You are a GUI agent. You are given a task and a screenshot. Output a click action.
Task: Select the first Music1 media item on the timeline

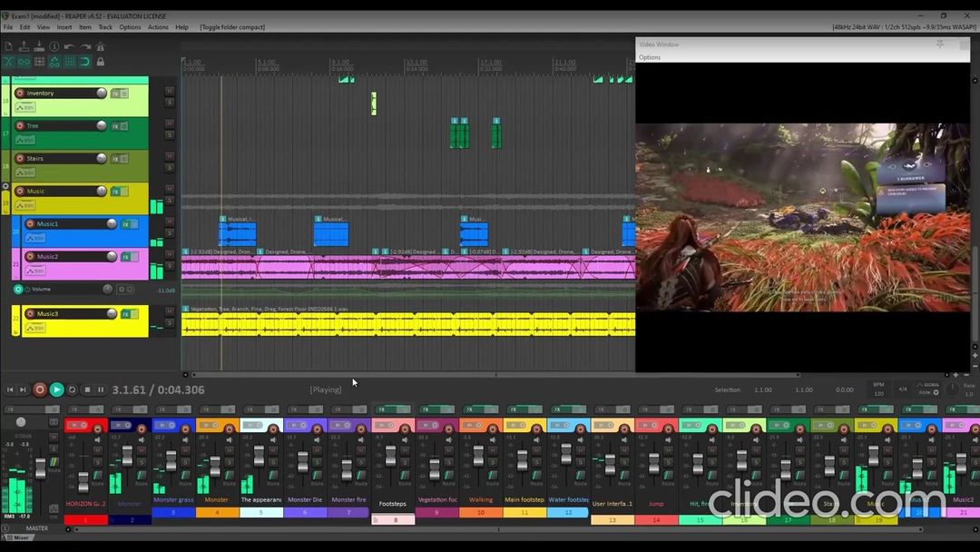(237, 234)
